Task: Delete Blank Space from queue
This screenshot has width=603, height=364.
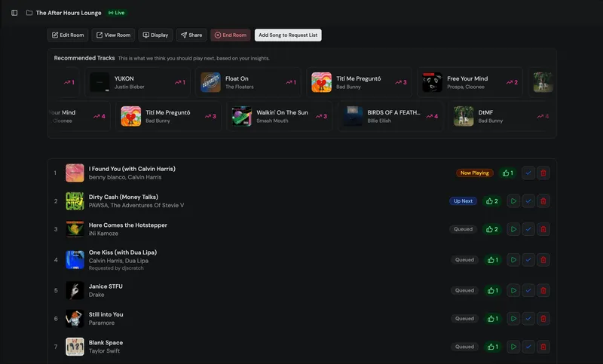Action: pos(543,347)
